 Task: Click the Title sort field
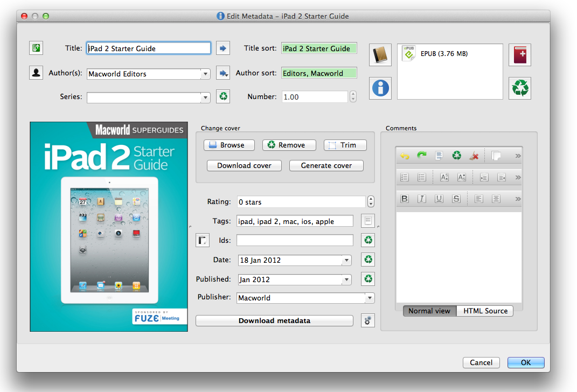tap(319, 48)
